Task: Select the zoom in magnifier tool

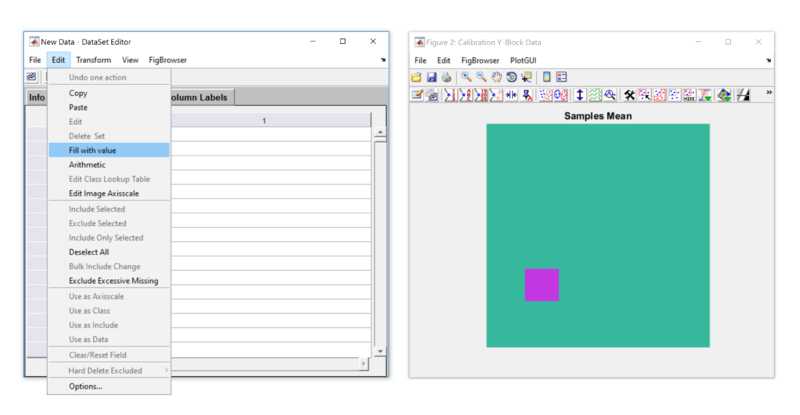Action: click(x=466, y=77)
